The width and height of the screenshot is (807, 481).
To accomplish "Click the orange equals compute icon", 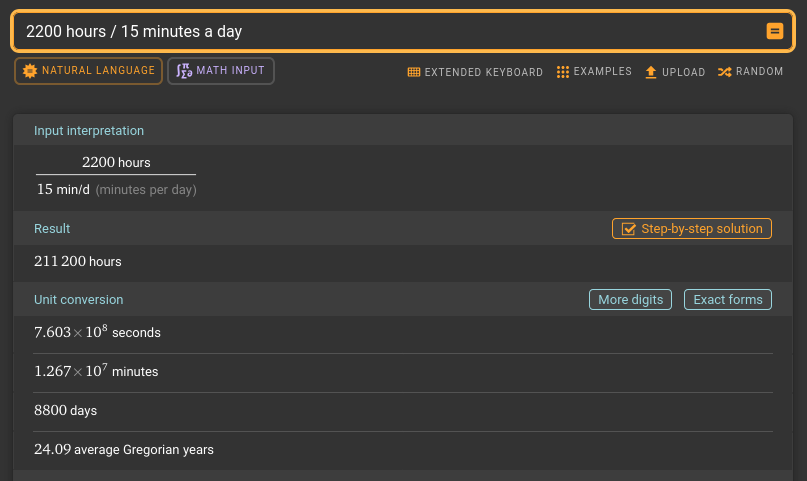I will click(x=774, y=31).
